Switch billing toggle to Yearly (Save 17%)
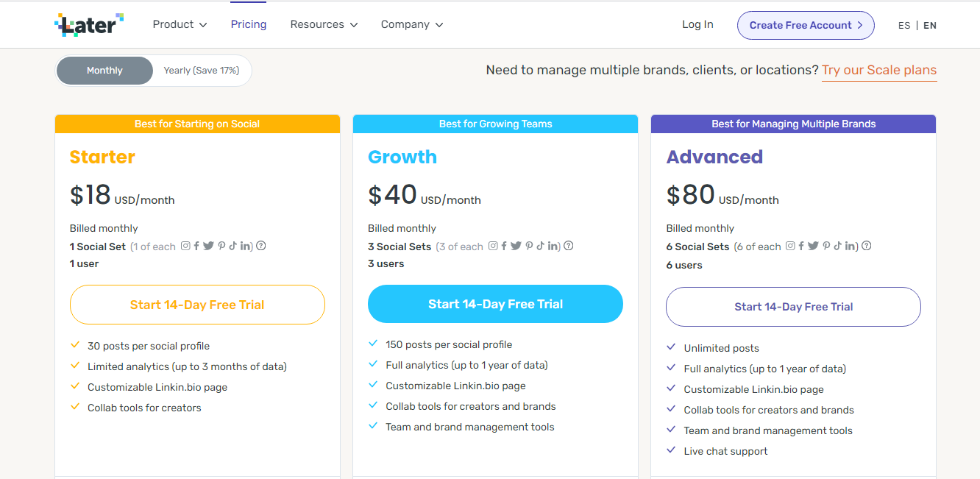The width and height of the screenshot is (980, 479). 201,71
